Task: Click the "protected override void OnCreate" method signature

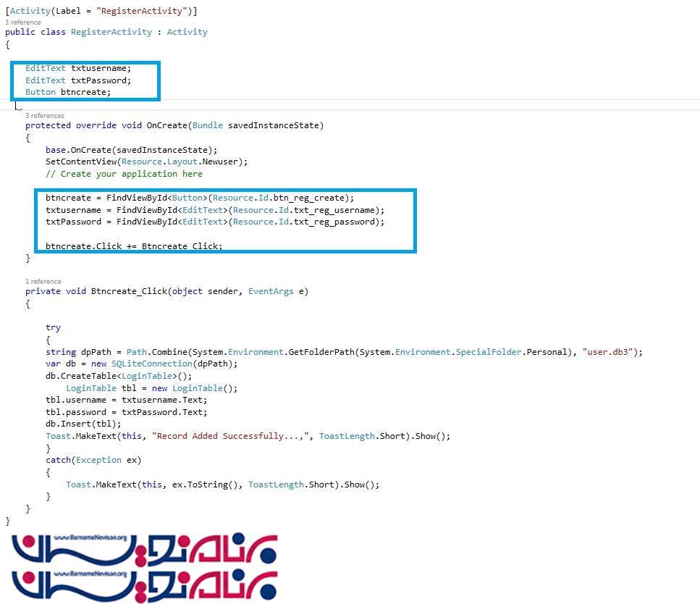Action: 174,125
